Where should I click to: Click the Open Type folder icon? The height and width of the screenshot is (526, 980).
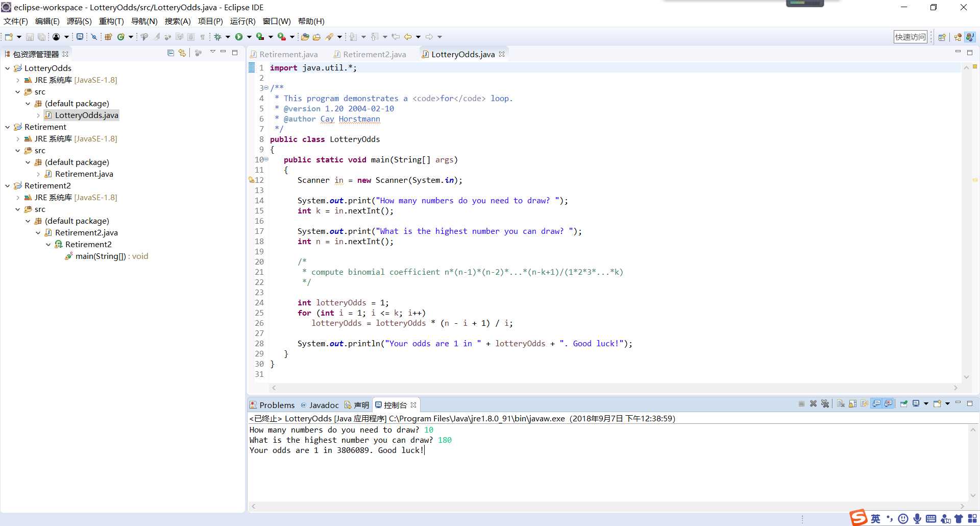(305, 37)
